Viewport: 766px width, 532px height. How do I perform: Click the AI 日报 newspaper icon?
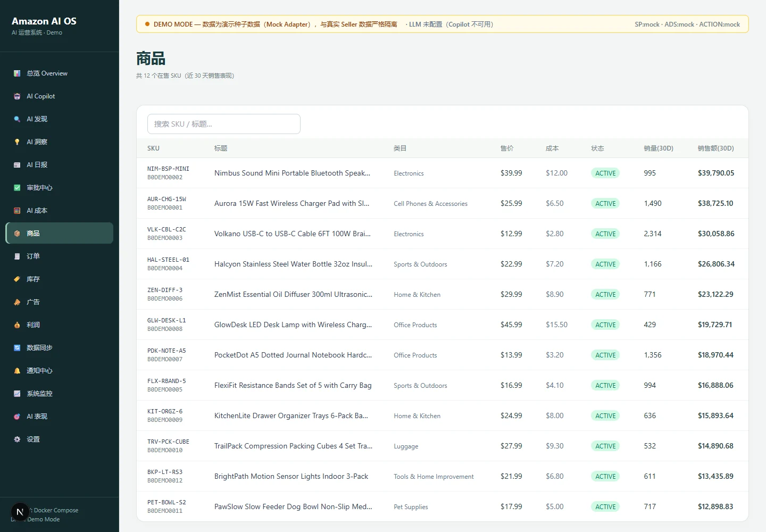(17, 165)
